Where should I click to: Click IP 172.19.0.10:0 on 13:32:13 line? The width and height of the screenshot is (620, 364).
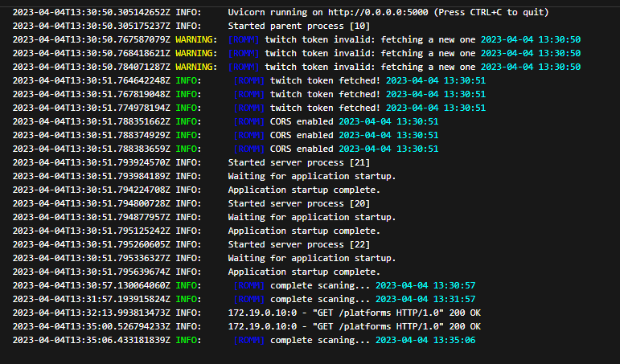click(x=262, y=313)
